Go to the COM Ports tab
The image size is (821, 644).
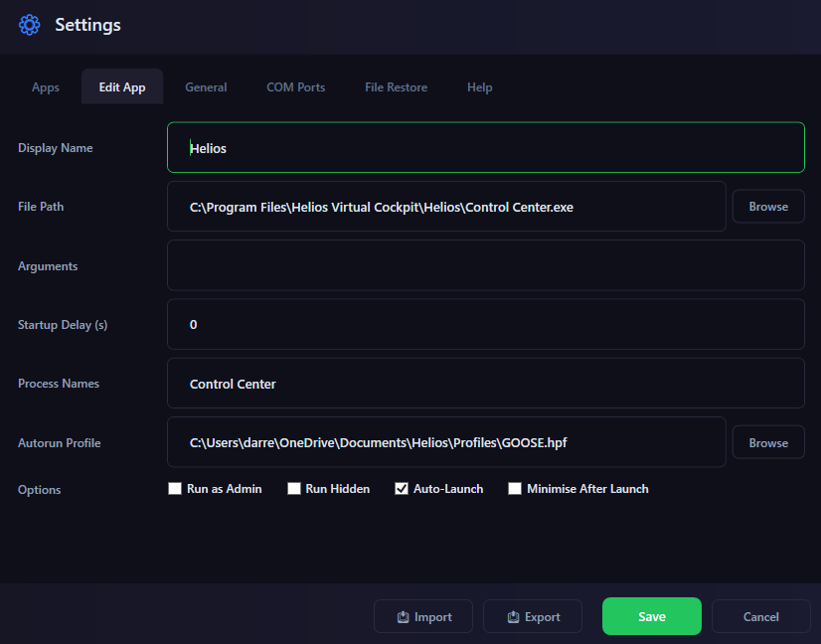[x=295, y=87]
